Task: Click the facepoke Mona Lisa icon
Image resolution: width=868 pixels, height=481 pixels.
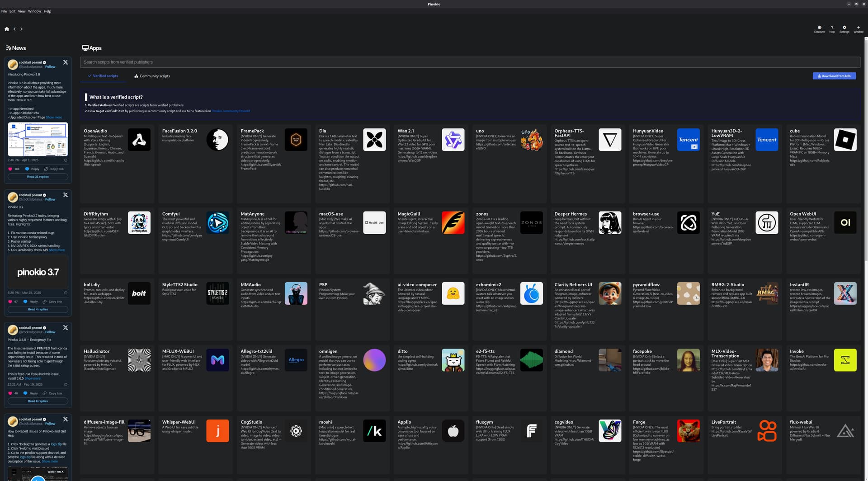Action: (689, 360)
